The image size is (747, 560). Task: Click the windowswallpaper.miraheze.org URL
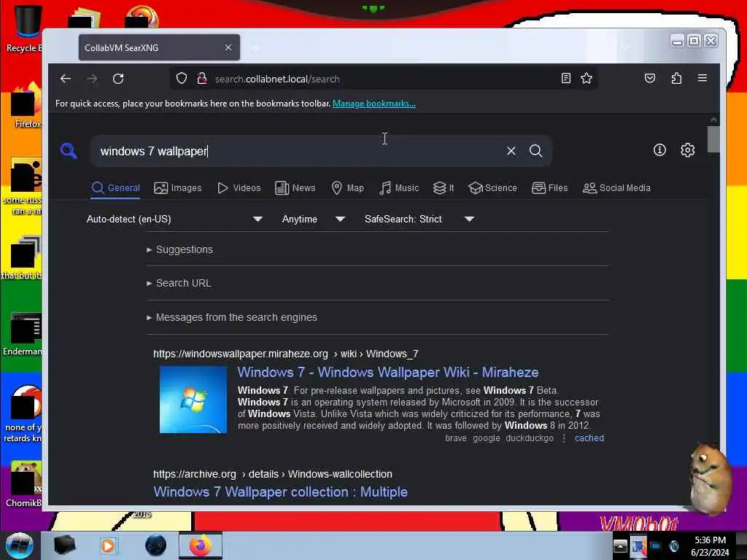click(x=286, y=354)
